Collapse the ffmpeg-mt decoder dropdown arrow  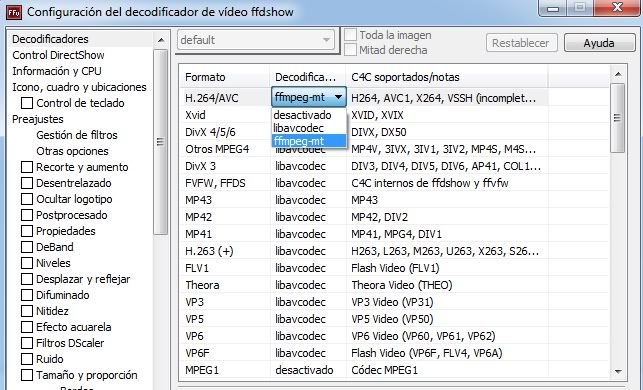[x=339, y=98]
